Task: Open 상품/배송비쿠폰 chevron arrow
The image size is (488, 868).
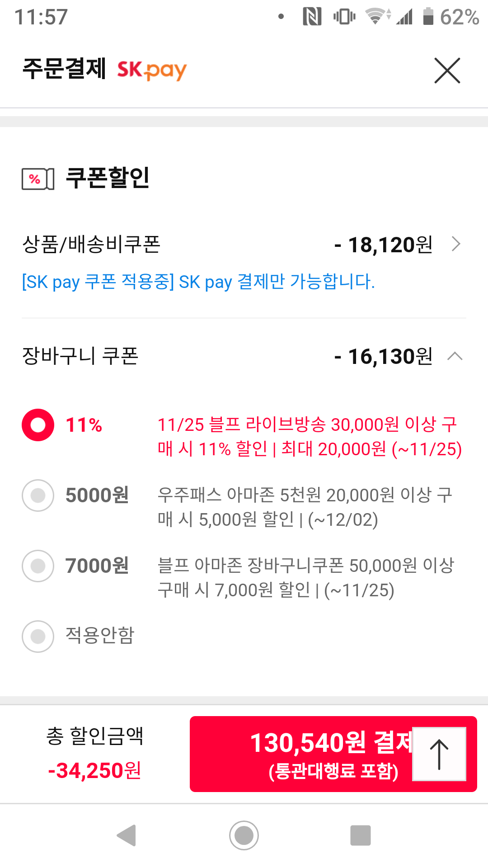Action: pos(456,244)
